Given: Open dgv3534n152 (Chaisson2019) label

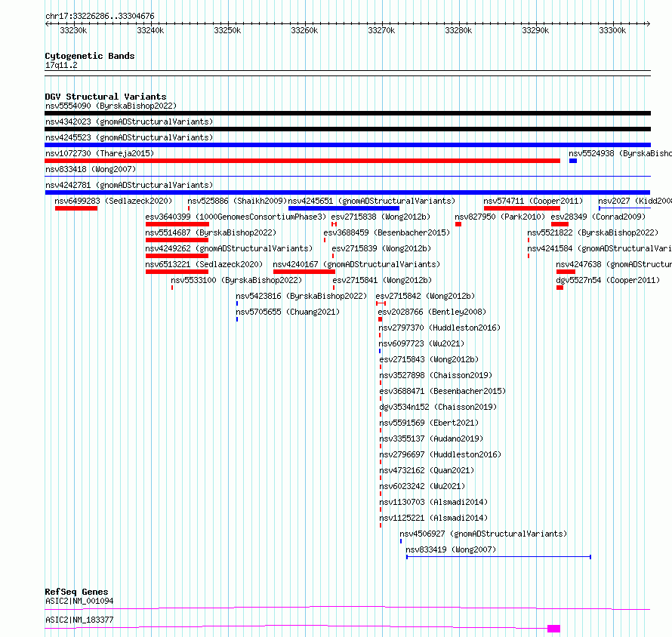Looking at the screenshot, I should pos(438,407).
